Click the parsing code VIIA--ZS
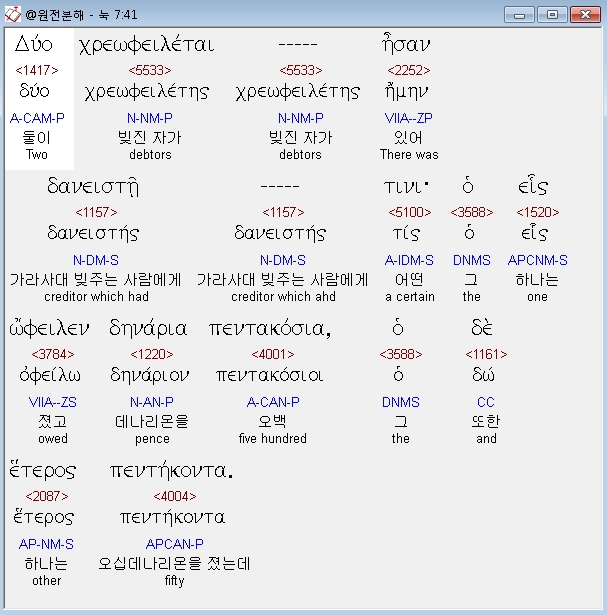 coord(53,402)
